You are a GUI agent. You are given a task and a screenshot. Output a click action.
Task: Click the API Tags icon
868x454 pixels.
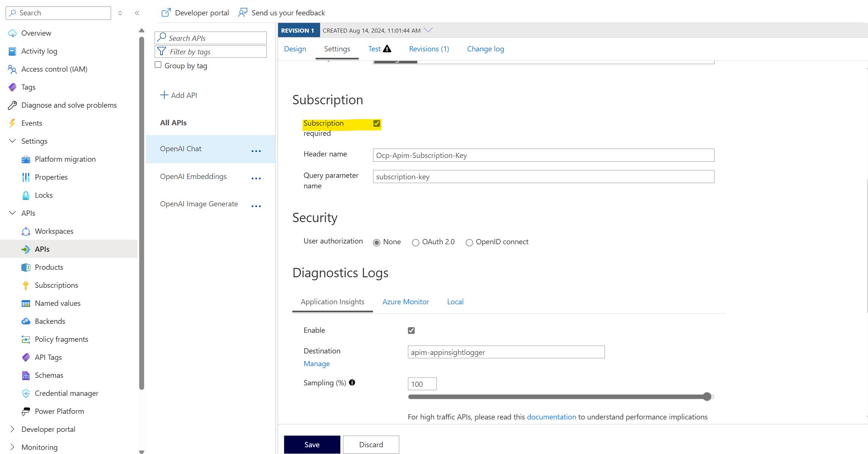tap(26, 357)
